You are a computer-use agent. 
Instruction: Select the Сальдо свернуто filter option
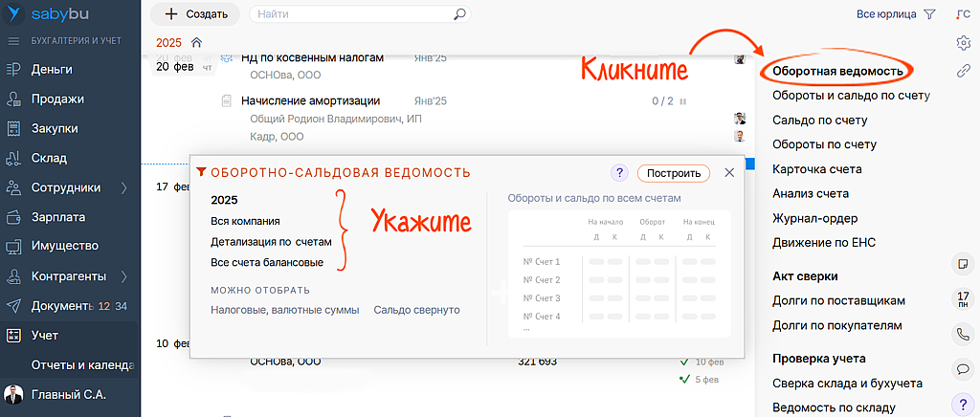(x=416, y=310)
